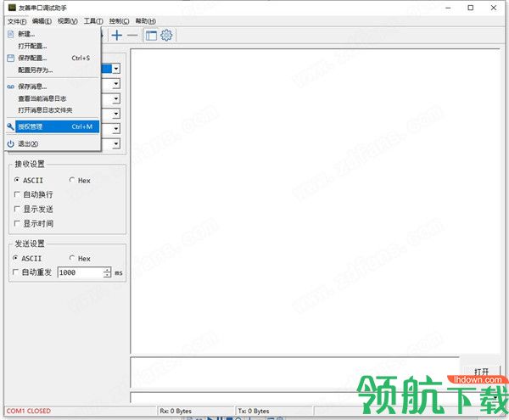This screenshot has width=509, height=420.
Task: Enable the 自动换行 checkbox
Action: [33, 194]
